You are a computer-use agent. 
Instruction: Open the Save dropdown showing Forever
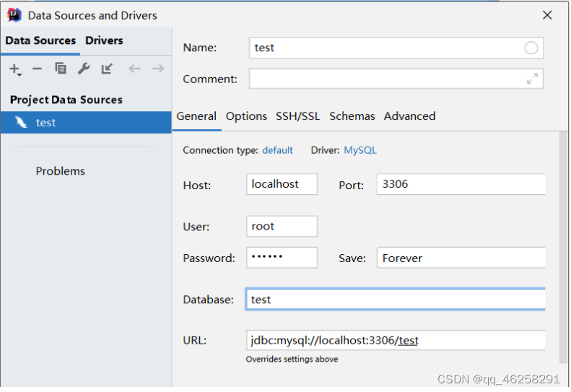461,258
